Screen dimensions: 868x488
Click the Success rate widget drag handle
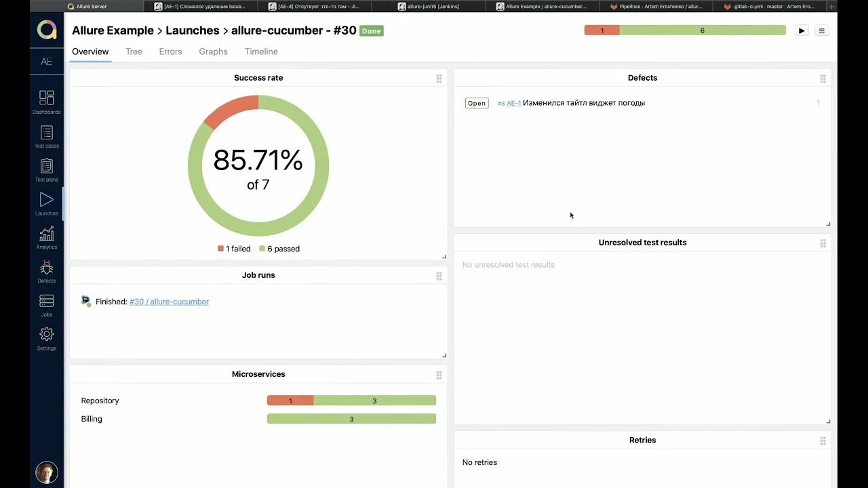(439, 79)
